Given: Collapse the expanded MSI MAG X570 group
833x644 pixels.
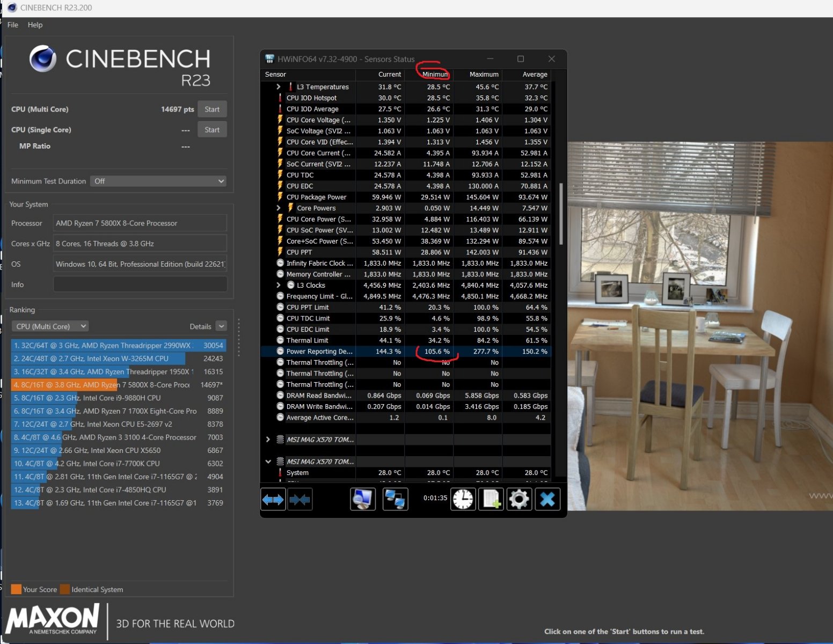Looking at the screenshot, I should tap(268, 462).
